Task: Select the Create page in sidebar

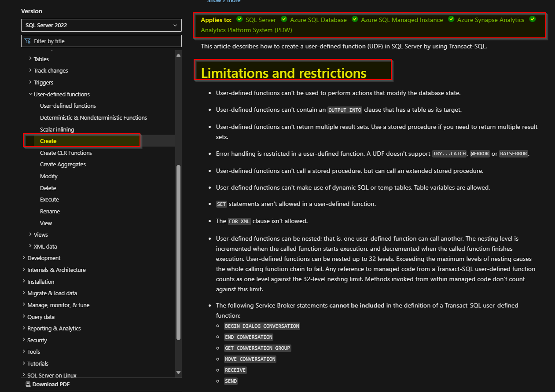Action: (x=48, y=141)
